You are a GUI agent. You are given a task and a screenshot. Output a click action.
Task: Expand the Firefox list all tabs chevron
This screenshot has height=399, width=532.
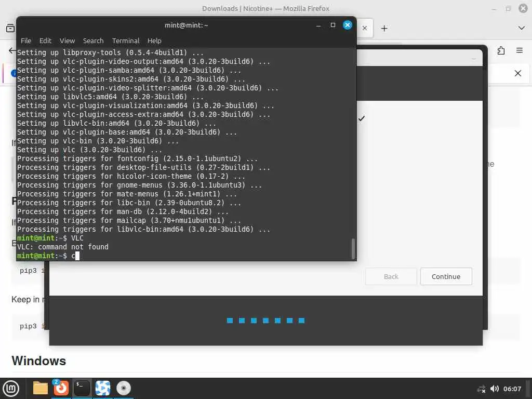[x=522, y=28]
